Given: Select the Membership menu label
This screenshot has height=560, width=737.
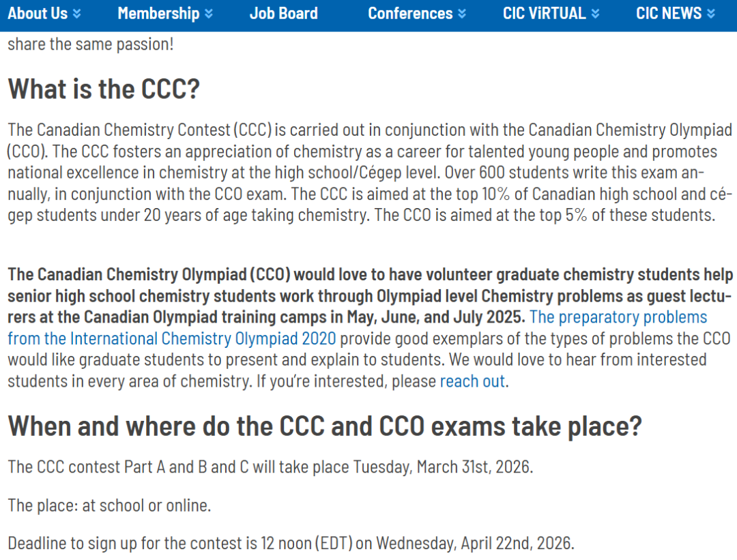Looking at the screenshot, I should (x=158, y=14).
